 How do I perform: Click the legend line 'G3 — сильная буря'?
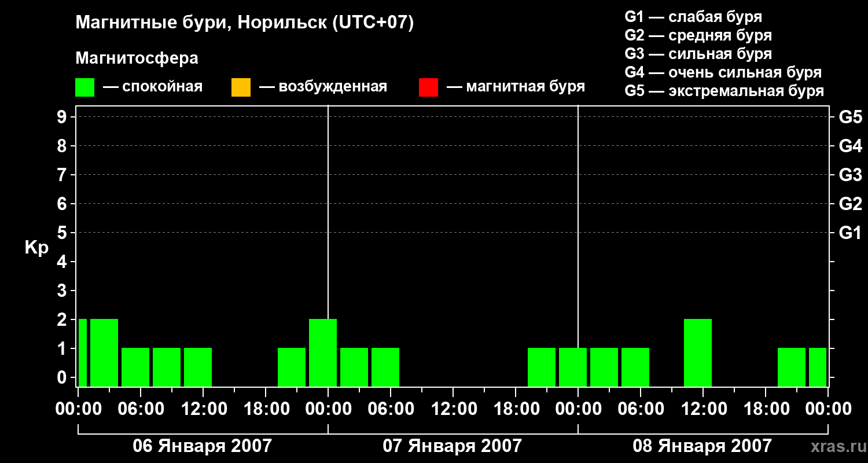click(x=698, y=54)
